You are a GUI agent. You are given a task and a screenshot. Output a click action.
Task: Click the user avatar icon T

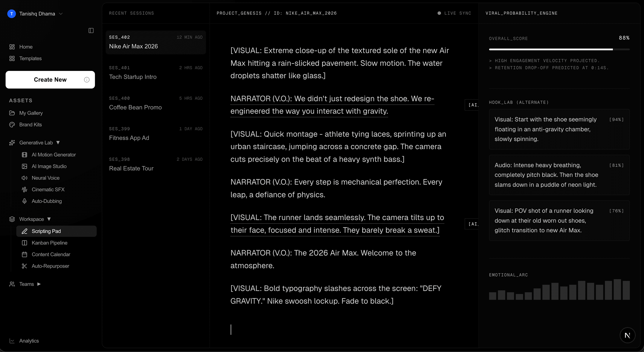click(x=12, y=14)
